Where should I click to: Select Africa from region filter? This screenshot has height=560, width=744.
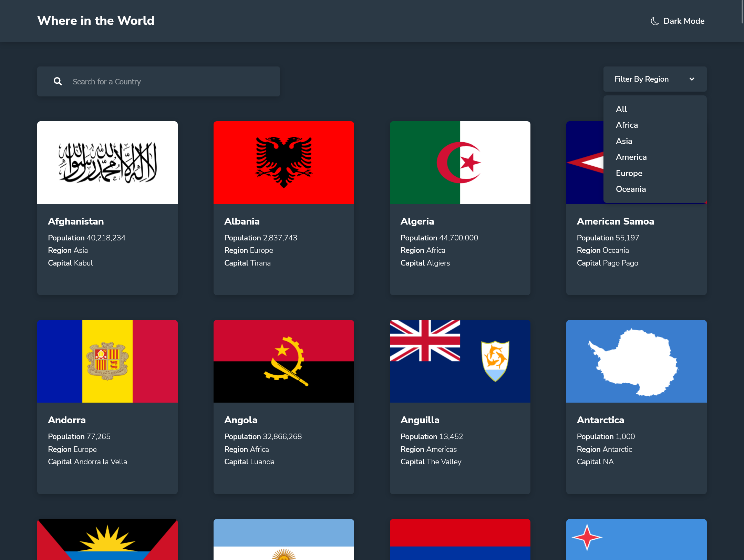click(x=627, y=125)
